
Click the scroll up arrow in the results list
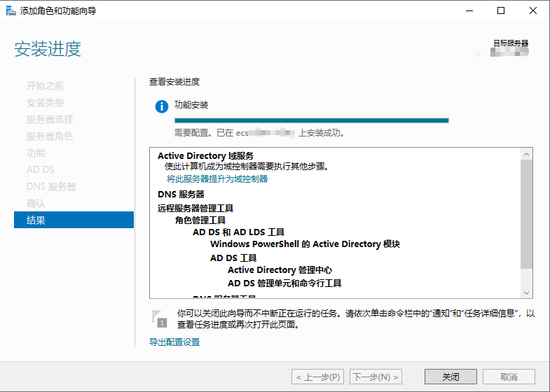pyautogui.click(x=526, y=154)
